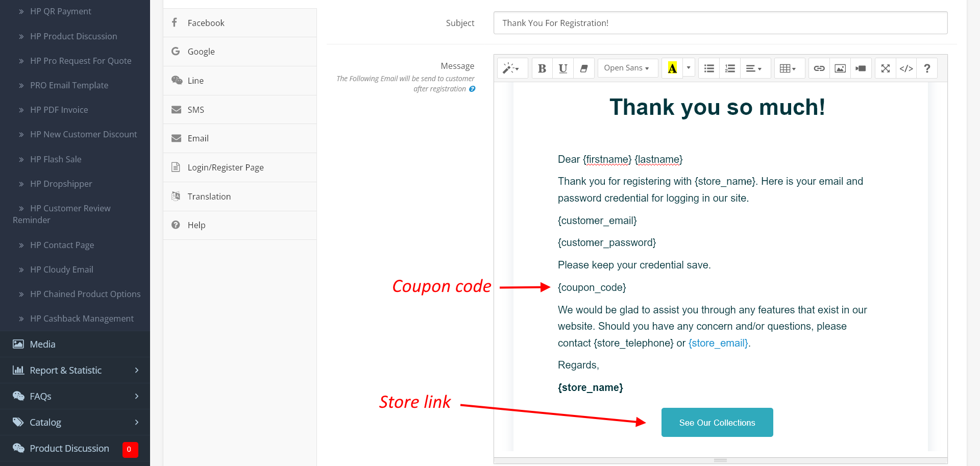Insert a picture into the message

click(x=840, y=68)
